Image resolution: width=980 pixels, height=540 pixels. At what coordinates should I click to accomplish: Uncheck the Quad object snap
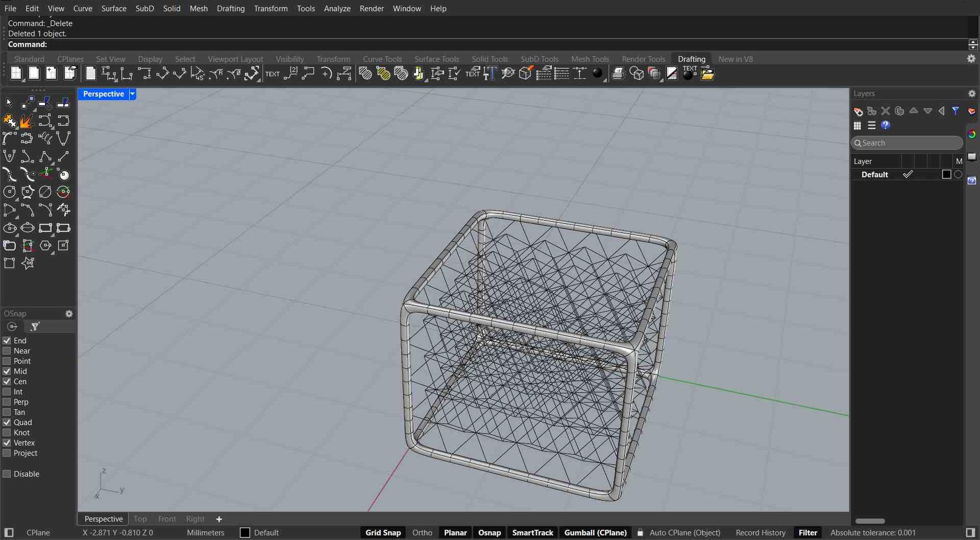(7, 422)
